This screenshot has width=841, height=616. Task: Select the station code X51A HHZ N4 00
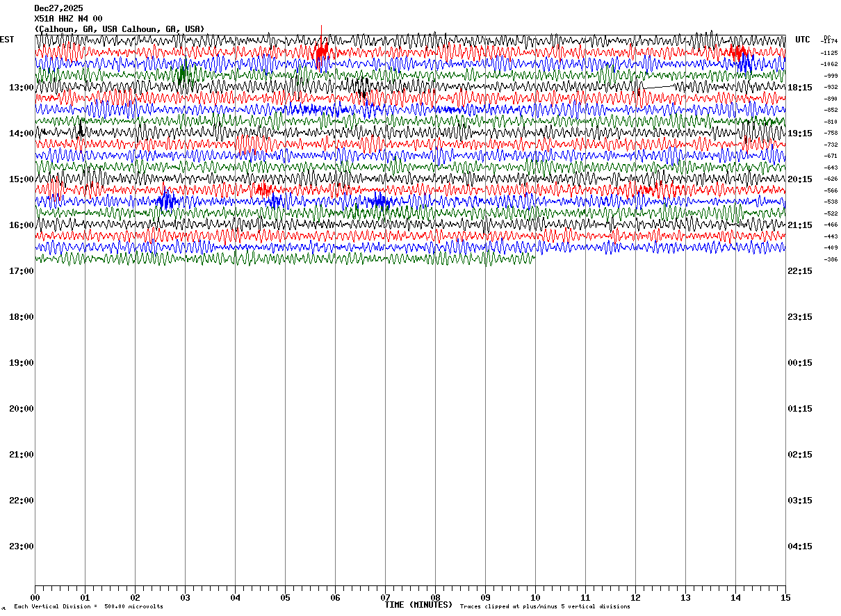68,19
